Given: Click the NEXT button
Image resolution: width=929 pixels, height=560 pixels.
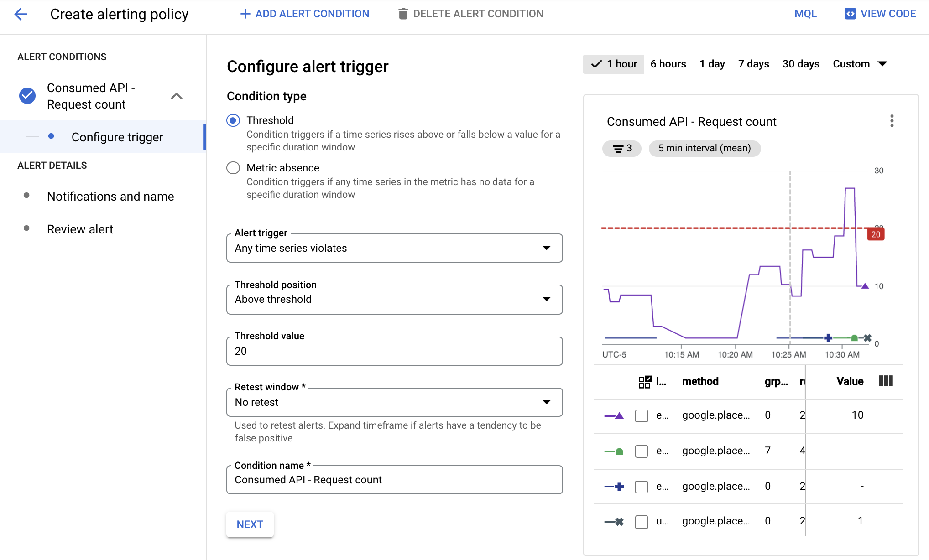Looking at the screenshot, I should [x=250, y=524].
